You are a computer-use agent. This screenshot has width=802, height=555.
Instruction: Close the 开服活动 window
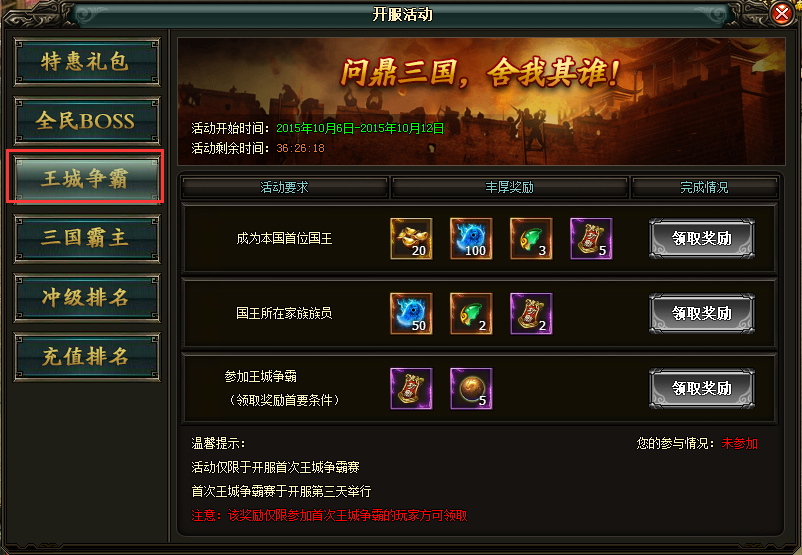(x=782, y=13)
